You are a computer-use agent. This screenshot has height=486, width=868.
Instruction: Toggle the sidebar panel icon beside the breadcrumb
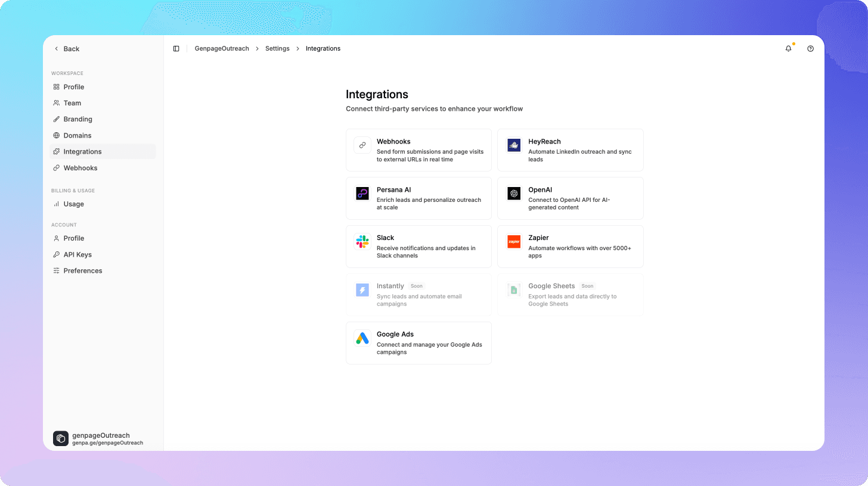click(x=176, y=49)
